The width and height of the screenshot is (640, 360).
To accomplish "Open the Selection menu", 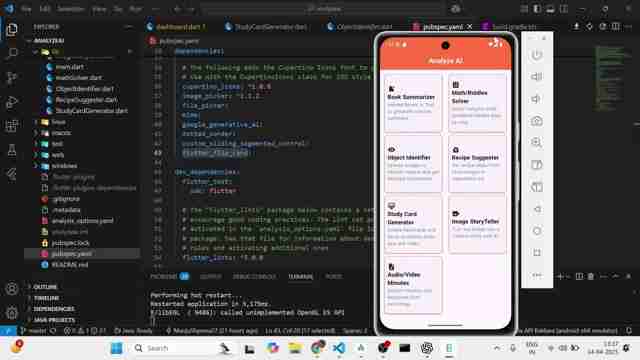I will [71, 9].
